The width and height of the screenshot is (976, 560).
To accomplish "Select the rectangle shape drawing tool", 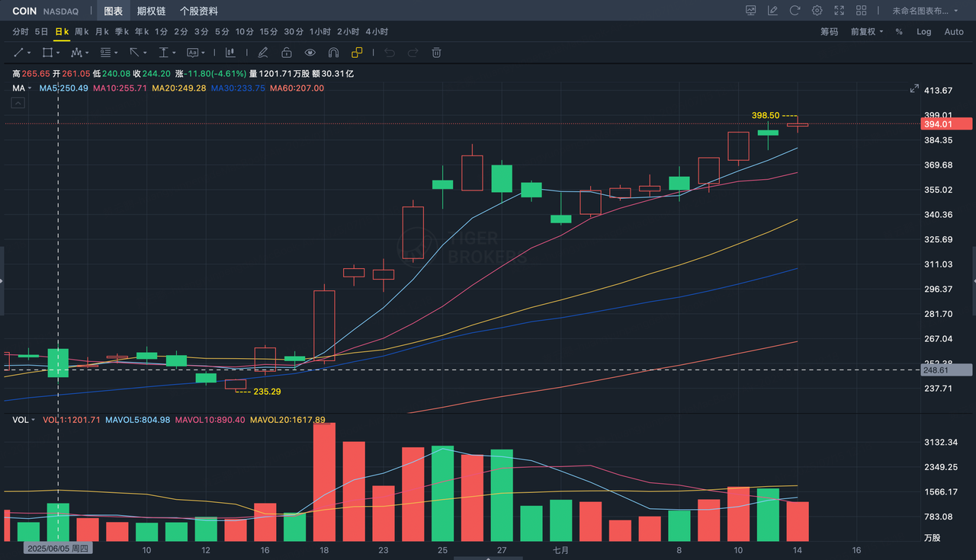I will (47, 53).
